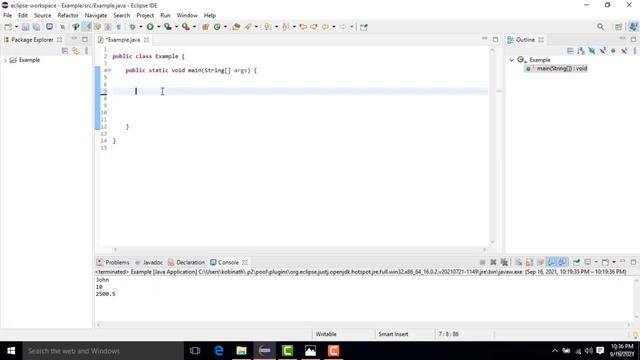The image size is (640, 360).
Task: Open the Source menu
Action: [42, 15]
